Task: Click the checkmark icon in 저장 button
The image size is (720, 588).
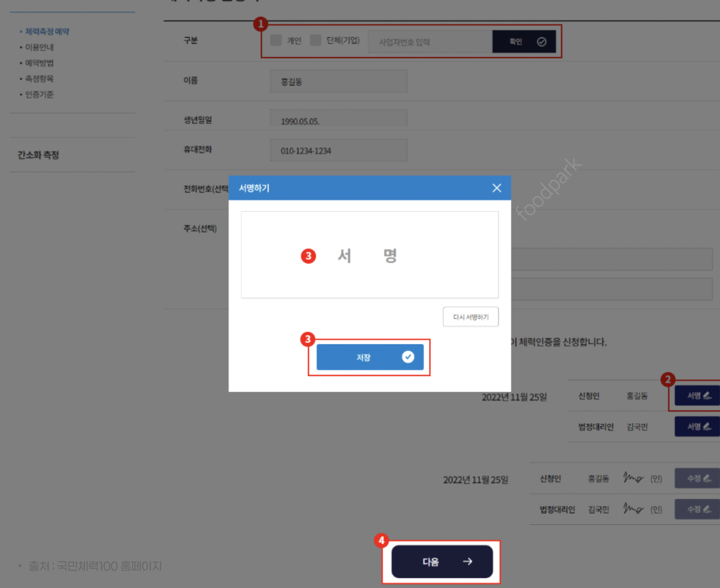Action: [x=408, y=357]
